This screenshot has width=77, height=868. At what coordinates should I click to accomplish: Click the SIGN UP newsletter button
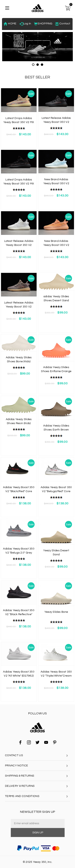(x=38, y=832)
